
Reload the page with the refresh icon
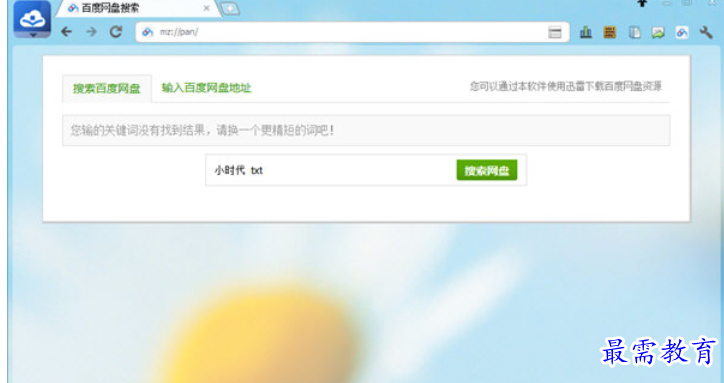coord(115,31)
